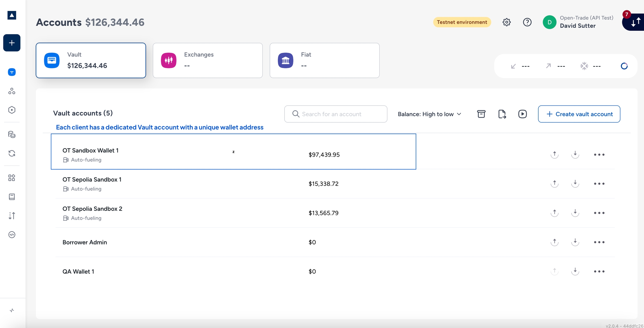The height and width of the screenshot is (328, 644).
Task: Click upload arrow for OT Sandbox Wallet 1
Action: point(555,154)
